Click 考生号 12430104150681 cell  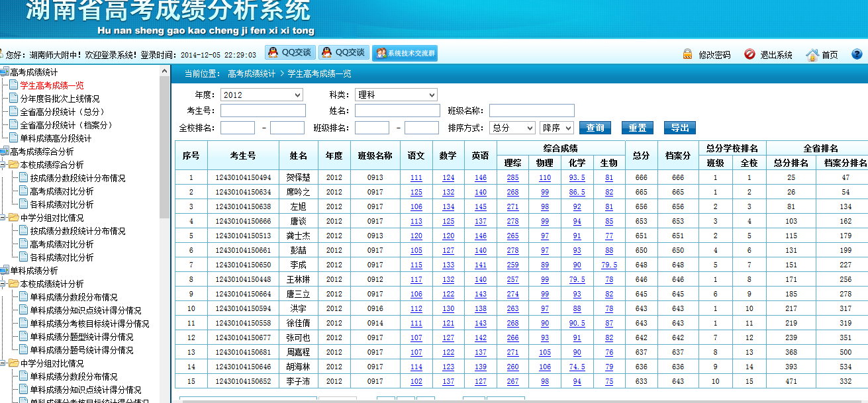(243, 353)
